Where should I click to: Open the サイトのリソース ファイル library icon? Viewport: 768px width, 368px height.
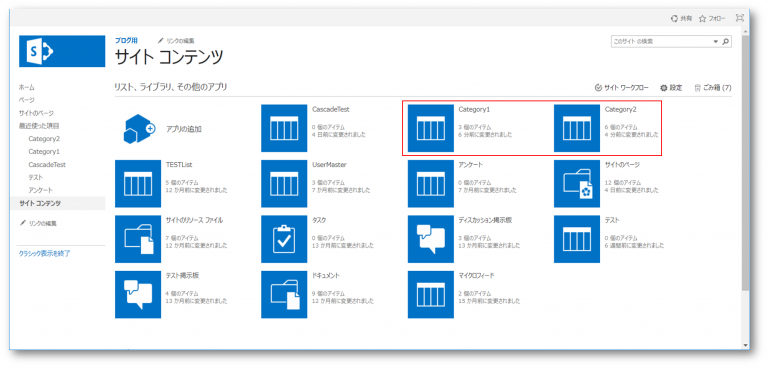138,239
